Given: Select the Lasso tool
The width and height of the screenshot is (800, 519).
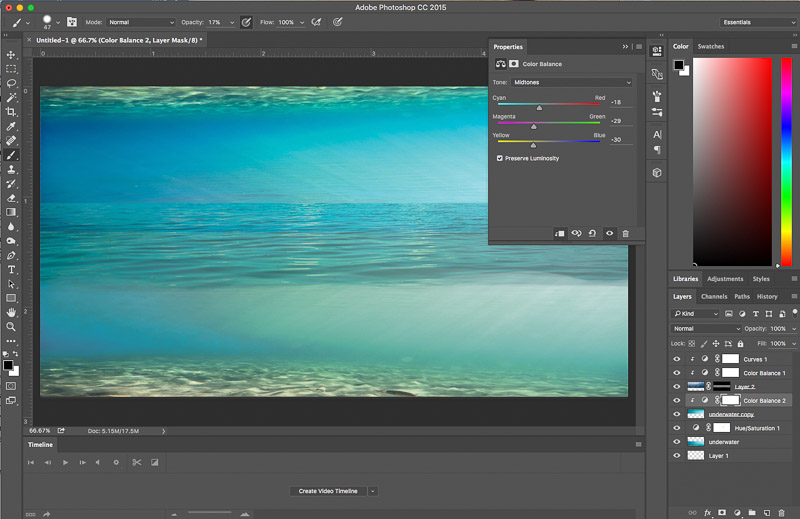Looking at the screenshot, I should 11,83.
